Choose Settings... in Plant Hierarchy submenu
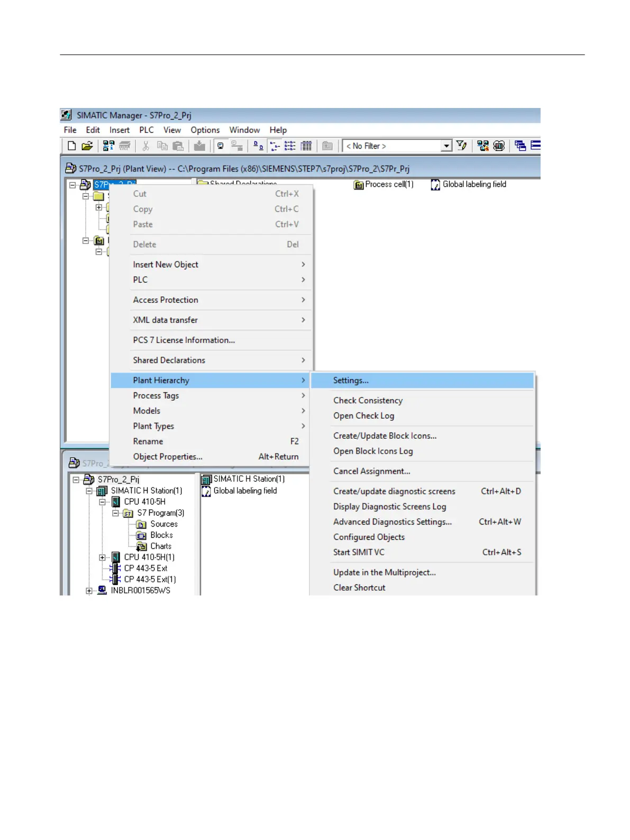Screen dimensions: 630x840 click(422, 381)
